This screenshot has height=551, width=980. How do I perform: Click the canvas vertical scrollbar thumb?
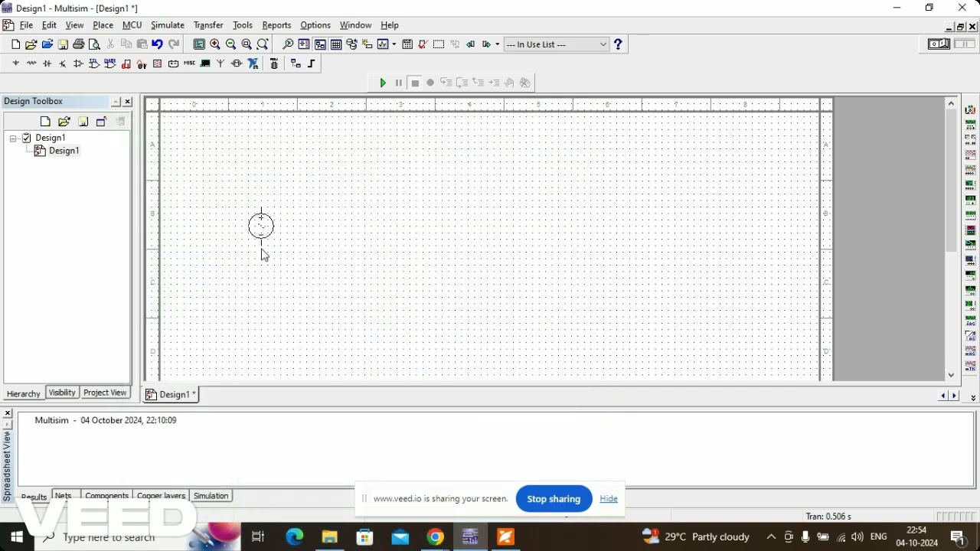(952, 180)
